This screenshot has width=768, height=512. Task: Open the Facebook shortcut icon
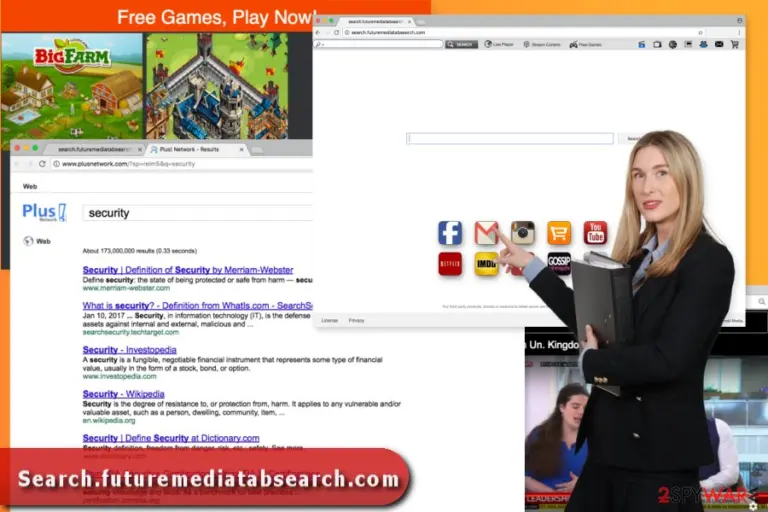(x=450, y=233)
